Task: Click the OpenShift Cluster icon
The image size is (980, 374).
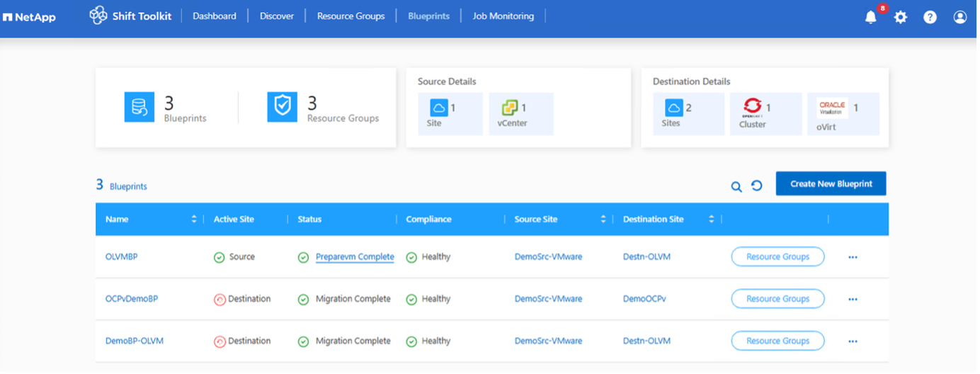Action: click(x=752, y=108)
